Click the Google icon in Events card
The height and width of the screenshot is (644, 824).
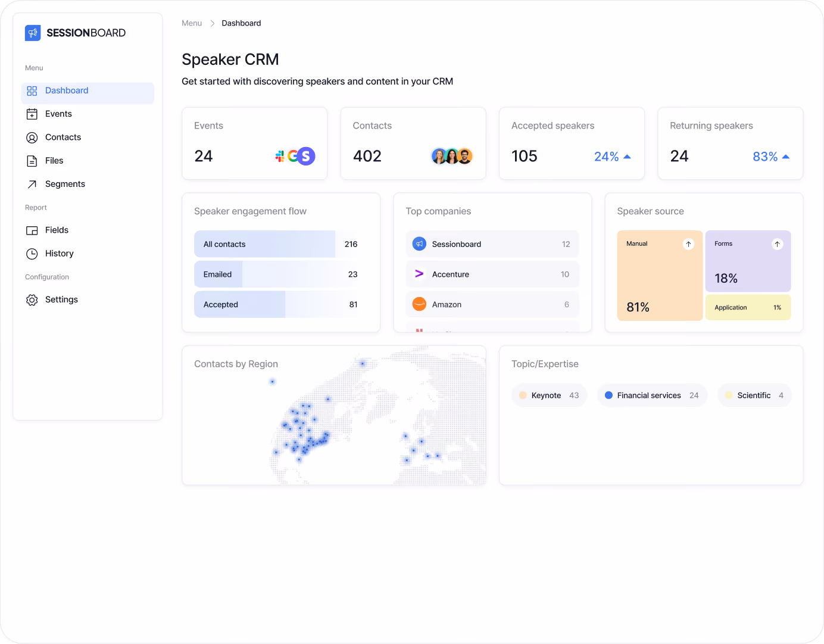click(x=293, y=156)
